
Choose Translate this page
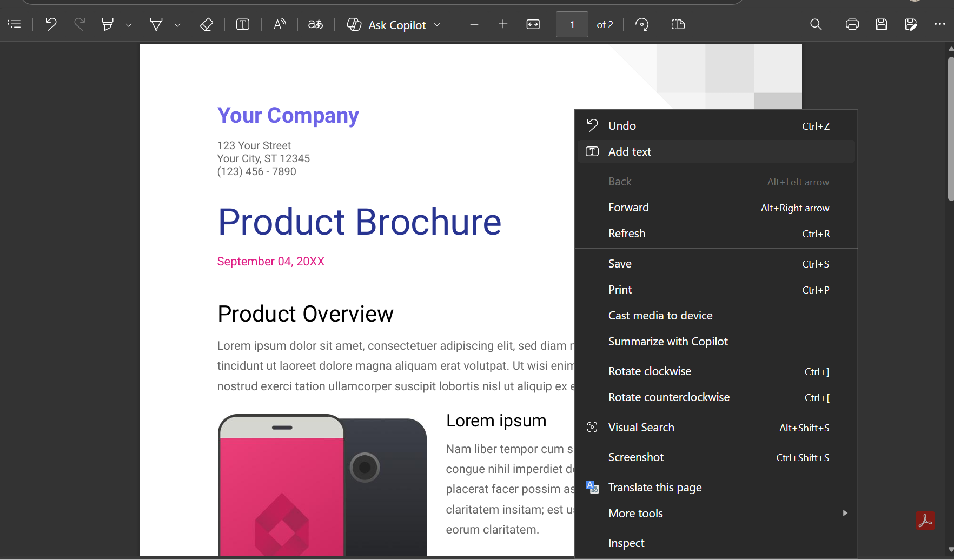(716, 488)
